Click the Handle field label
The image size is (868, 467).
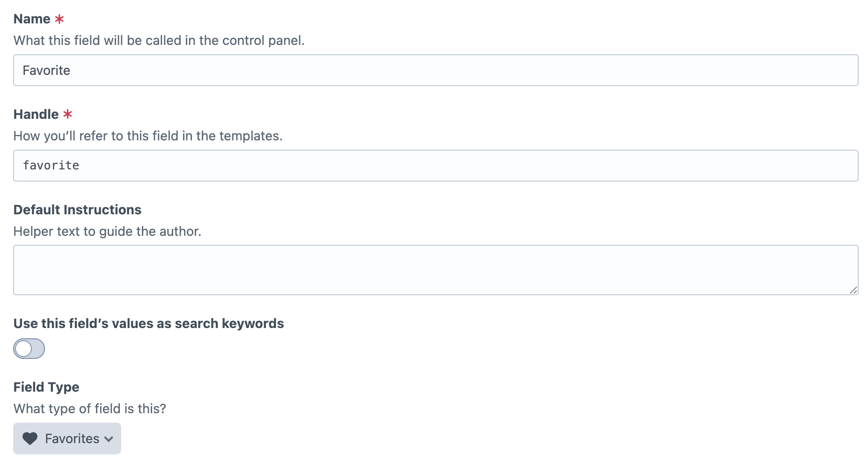pos(36,114)
